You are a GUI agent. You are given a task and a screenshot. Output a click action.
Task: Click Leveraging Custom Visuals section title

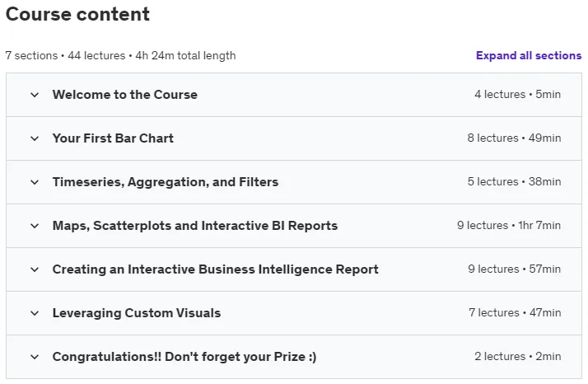coord(137,313)
